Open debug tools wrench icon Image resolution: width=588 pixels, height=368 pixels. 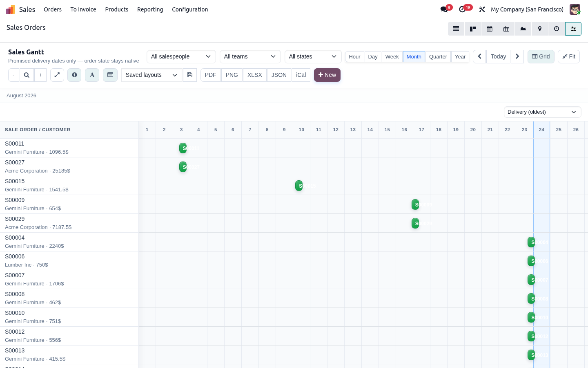click(482, 9)
